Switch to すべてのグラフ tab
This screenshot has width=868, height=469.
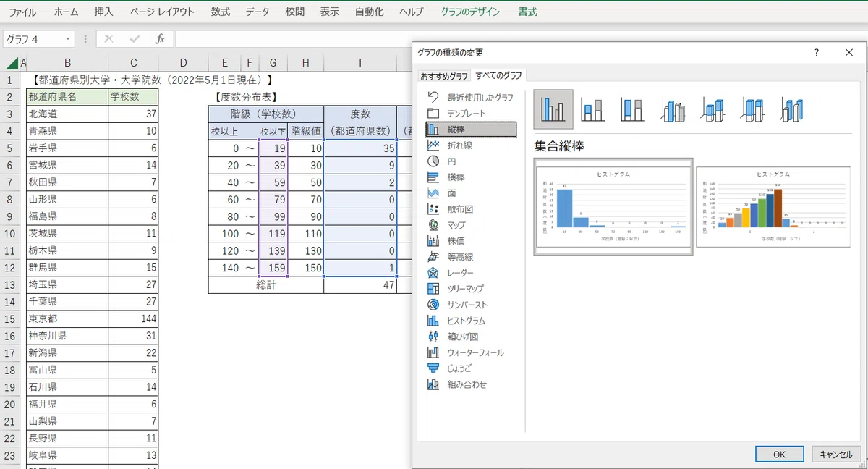click(498, 75)
